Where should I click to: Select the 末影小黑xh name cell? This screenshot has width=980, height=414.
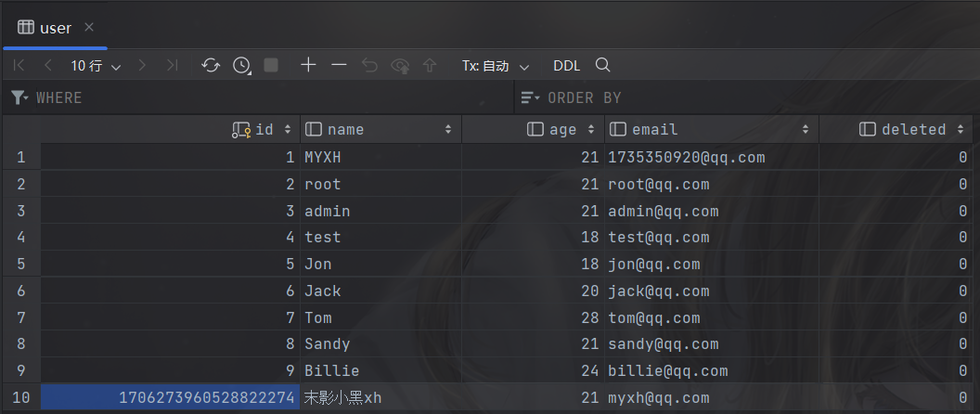point(380,397)
